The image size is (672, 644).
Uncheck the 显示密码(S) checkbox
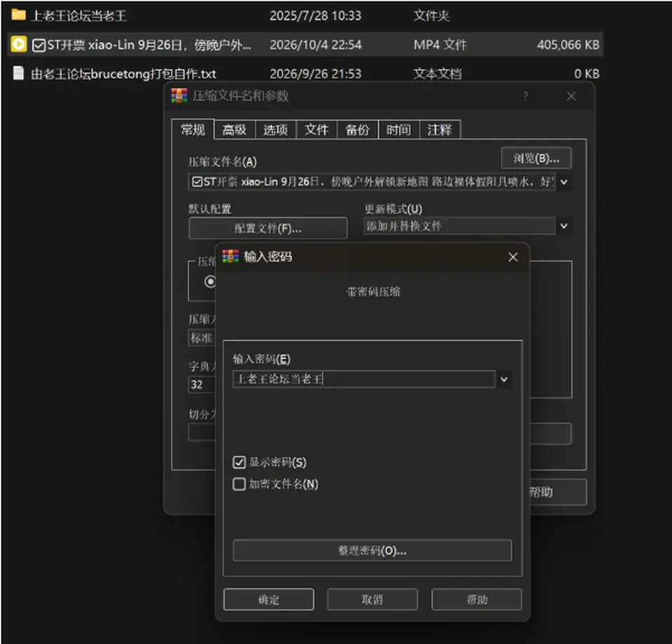(239, 462)
